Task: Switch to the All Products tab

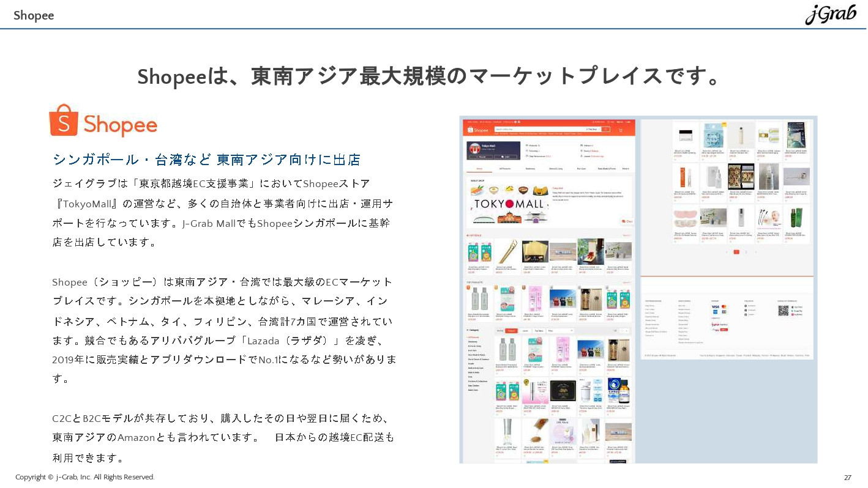Action: (506, 168)
